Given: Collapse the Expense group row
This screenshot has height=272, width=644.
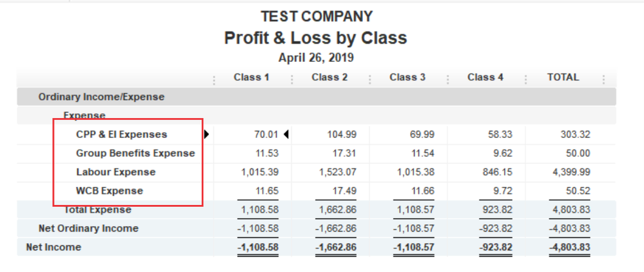Looking at the screenshot, I should click(x=84, y=115).
